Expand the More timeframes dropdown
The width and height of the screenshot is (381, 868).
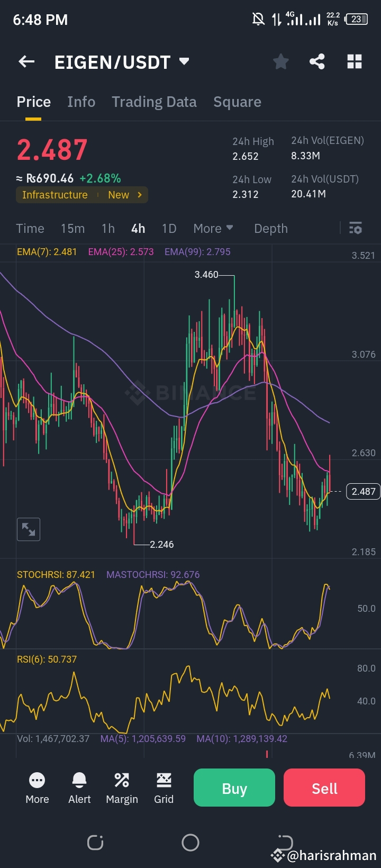click(213, 228)
